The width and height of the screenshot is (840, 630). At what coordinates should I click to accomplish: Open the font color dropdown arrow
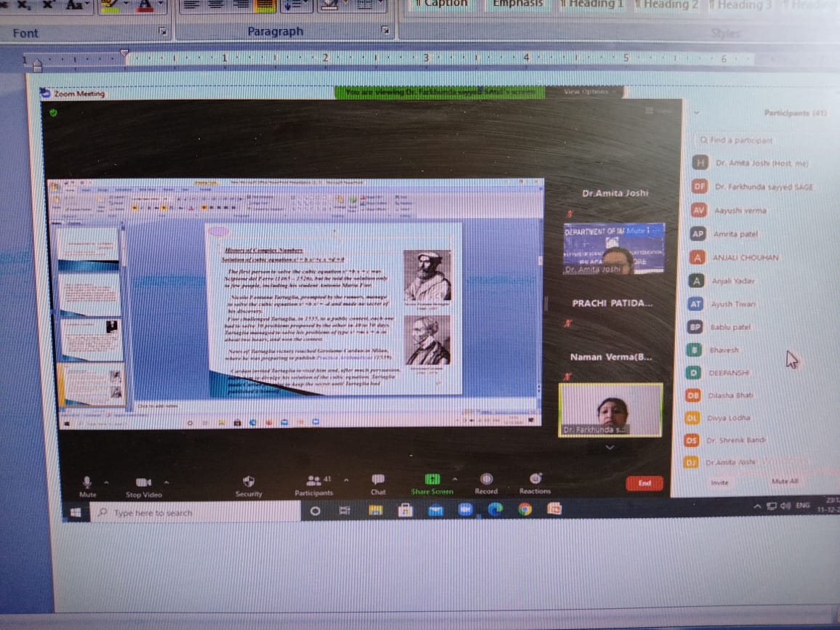point(160,4)
